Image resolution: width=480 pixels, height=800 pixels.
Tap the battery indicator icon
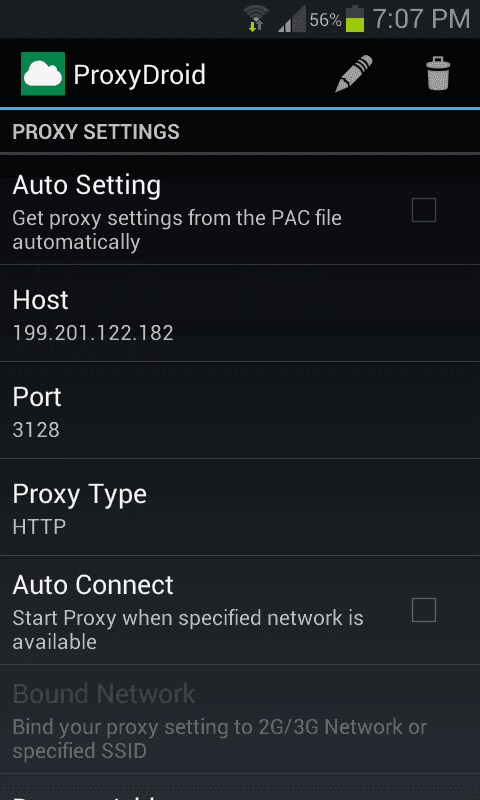355,19
